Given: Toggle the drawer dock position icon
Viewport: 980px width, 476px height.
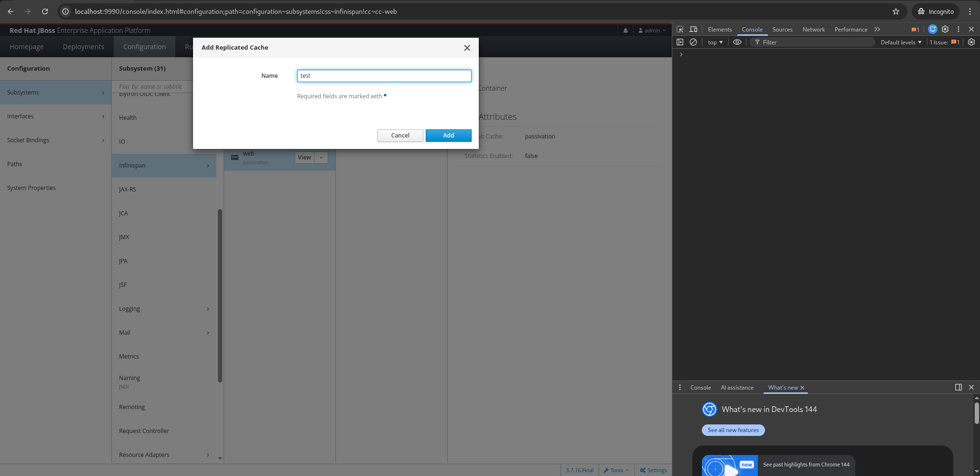Looking at the screenshot, I should [x=958, y=387].
